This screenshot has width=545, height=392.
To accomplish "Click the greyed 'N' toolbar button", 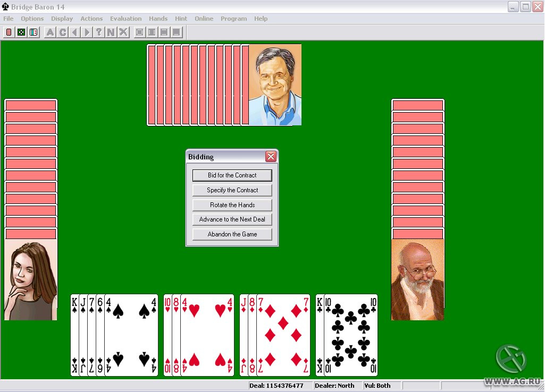I will [x=111, y=32].
